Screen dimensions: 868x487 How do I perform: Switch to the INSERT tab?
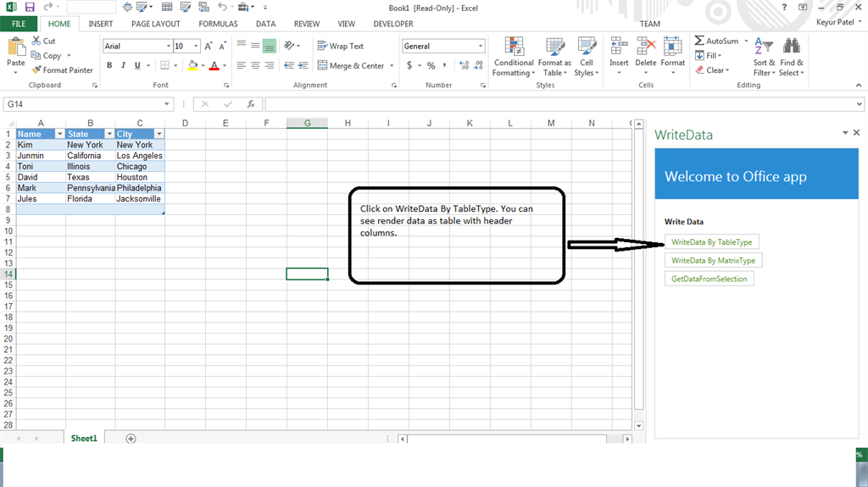point(100,24)
